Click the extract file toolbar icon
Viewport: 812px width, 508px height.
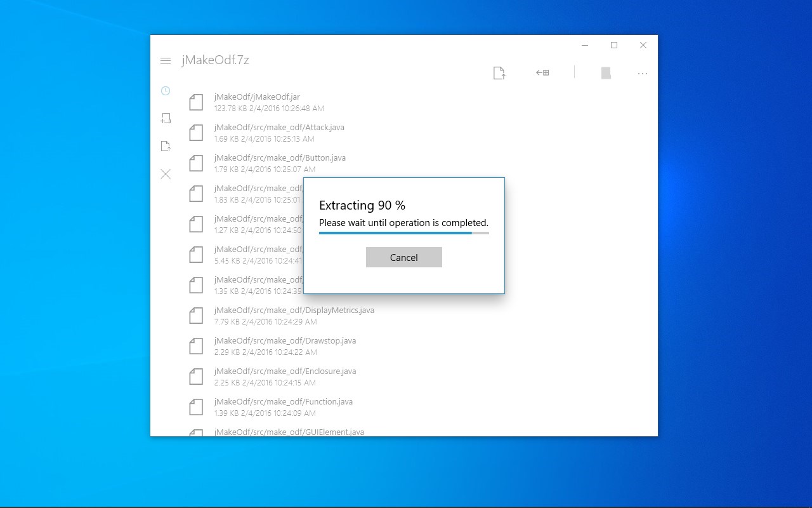tap(499, 73)
